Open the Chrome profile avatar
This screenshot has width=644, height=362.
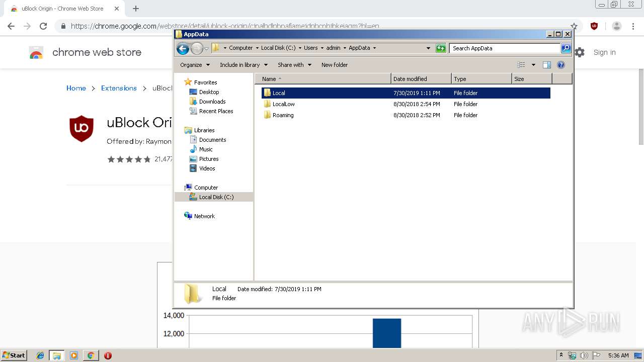(617, 26)
